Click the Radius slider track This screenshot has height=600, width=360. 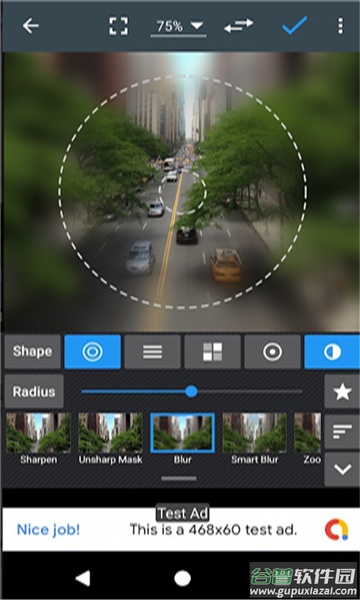[x=192, y=391]
